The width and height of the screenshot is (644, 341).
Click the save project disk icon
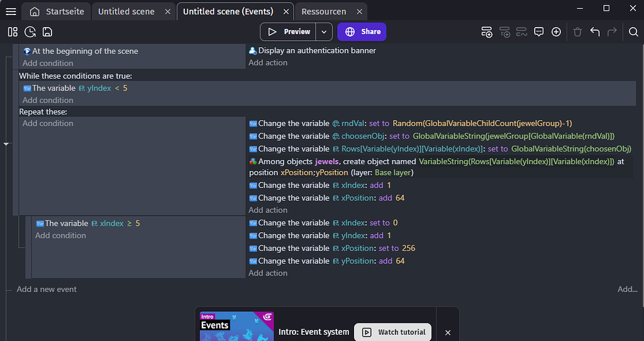[x=47, y=32]
